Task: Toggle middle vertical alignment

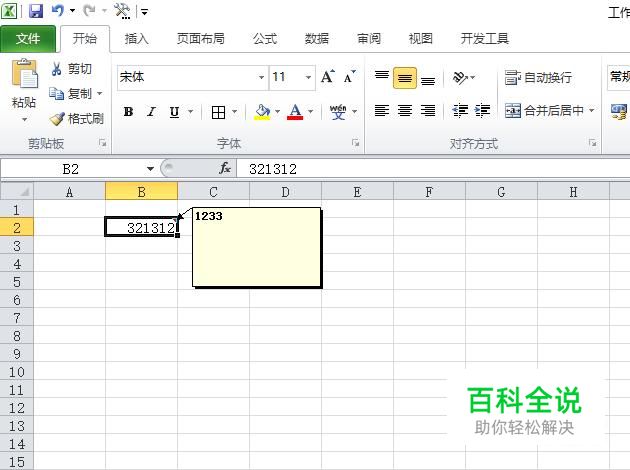Action: tap(405, 78)
